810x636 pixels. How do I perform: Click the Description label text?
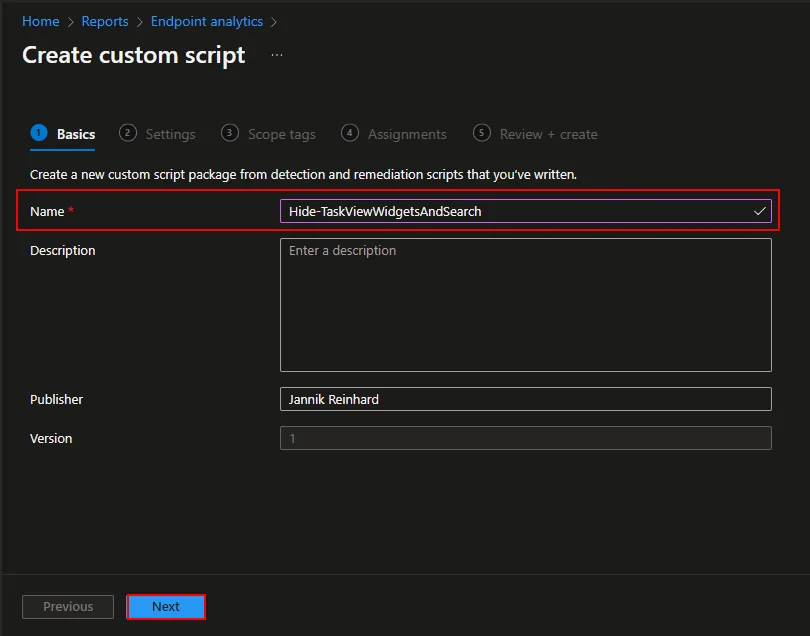(63, 251)
